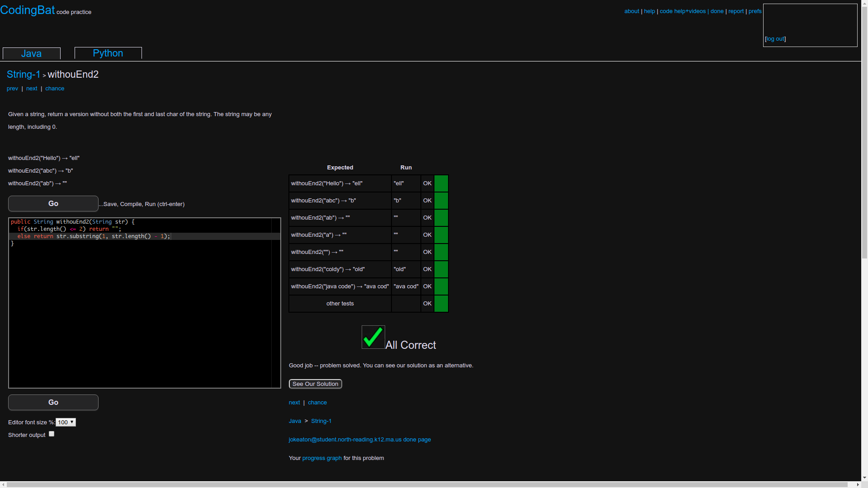Open the Editor font size dropdown
This screenshot has width=868, height=488.
coord(65,422)
